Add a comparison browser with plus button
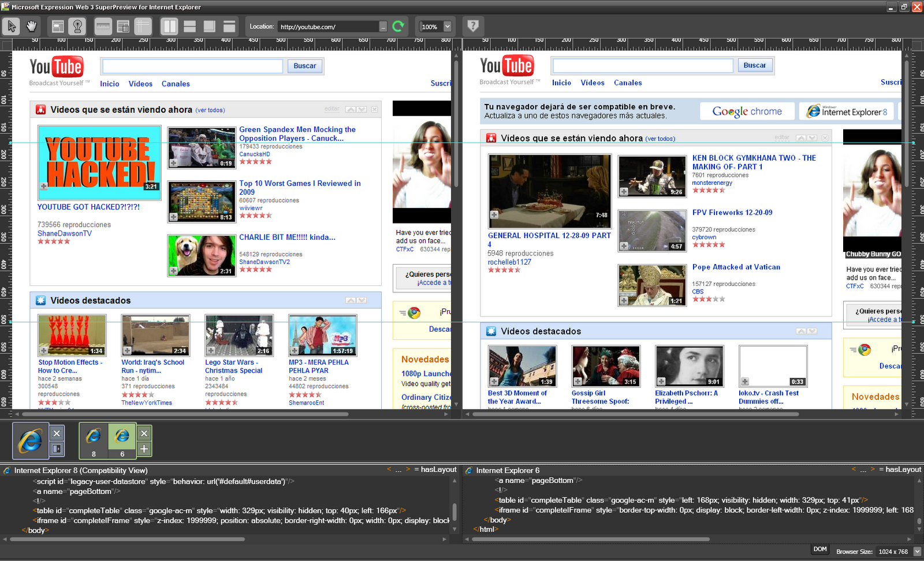924x561 pixels. 144,449
